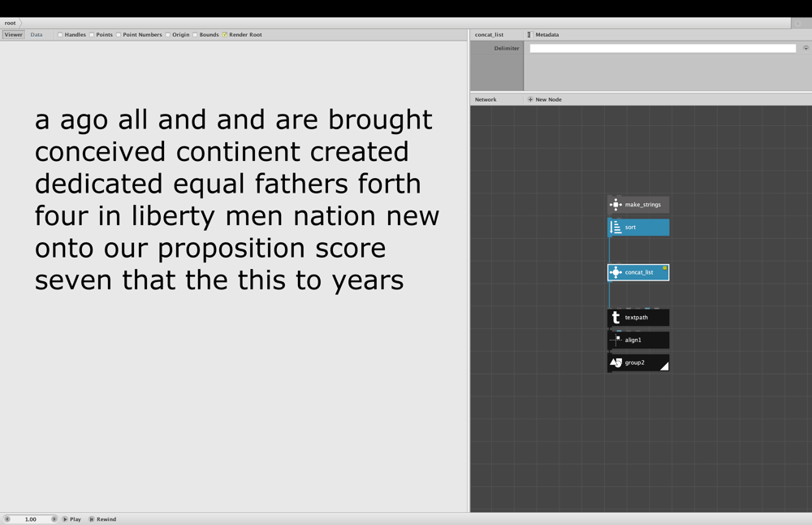Enable the Points checkbox
Image resolution: width=812 pixels, height=525 pixels.
click(92, 35)
